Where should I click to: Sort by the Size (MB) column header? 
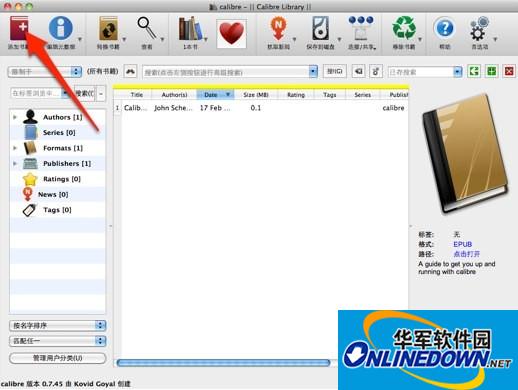click(x=256, y=95)
